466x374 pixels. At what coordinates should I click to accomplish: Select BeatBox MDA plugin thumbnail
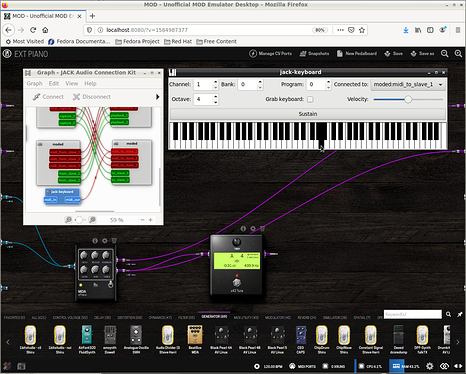pyautogui.click(x=195, y=339)
